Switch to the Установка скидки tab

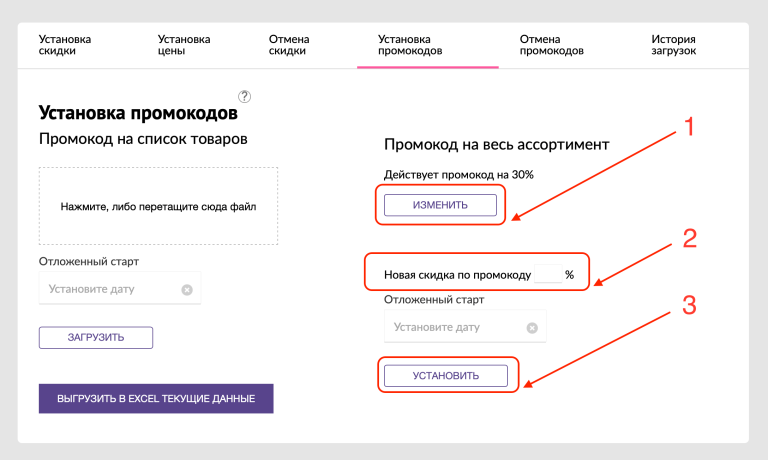coord(65,45)
